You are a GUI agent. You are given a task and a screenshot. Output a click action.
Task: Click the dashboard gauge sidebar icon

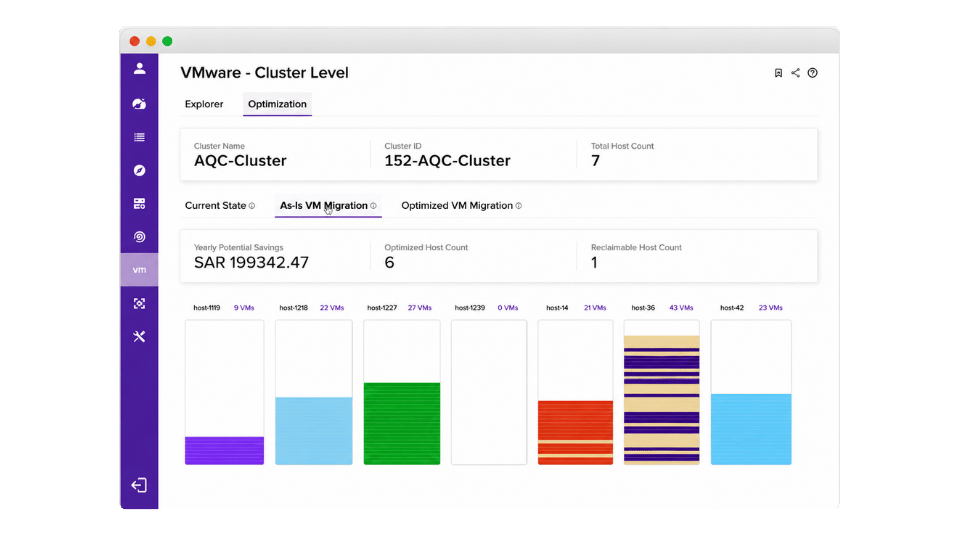(x=140, y=103)
